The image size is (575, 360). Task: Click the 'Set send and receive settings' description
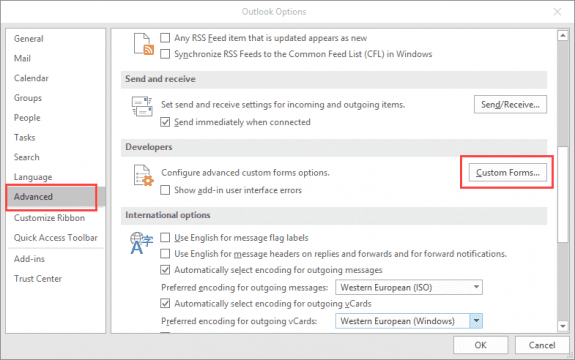pyautogui.click(x=283, y=104)
